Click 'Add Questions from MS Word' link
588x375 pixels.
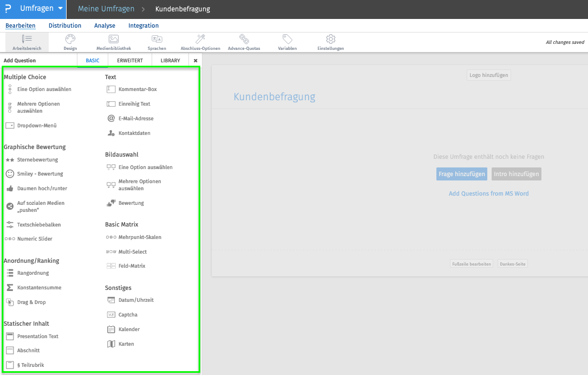pyautogui.click(x=488, y=193)
